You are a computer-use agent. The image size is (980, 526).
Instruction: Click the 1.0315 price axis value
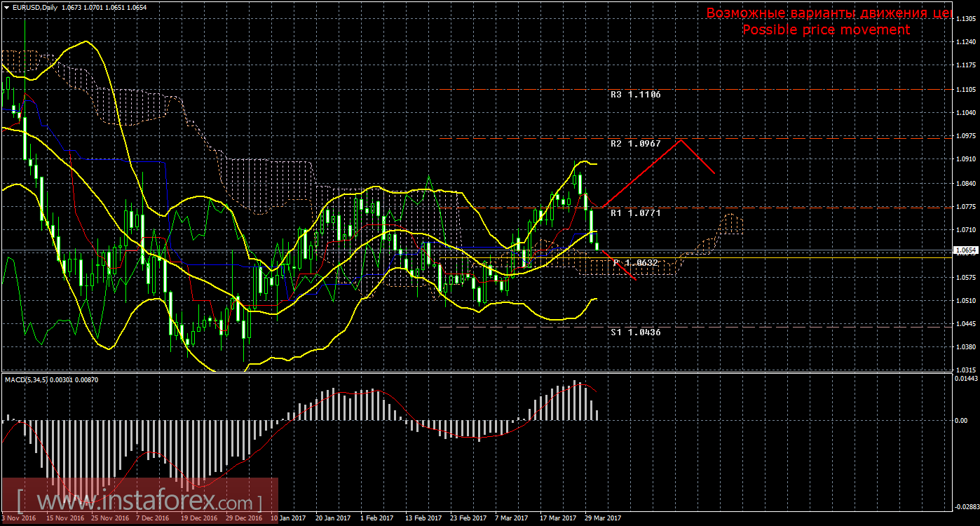(x=967, y=370)
